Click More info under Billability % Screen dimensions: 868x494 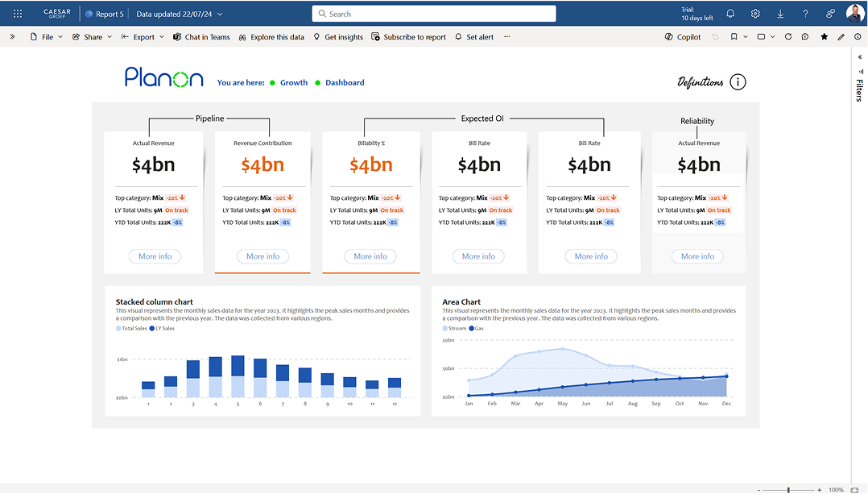[x=370, y=256]
